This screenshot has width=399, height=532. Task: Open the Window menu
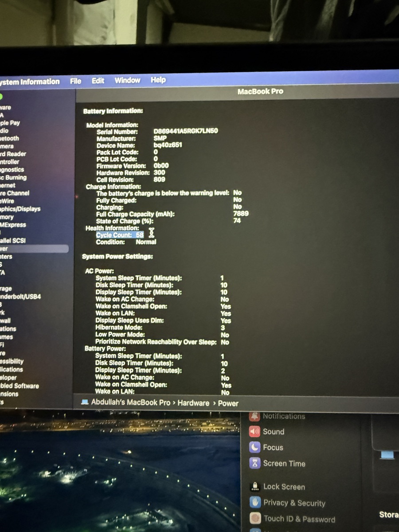127,80
